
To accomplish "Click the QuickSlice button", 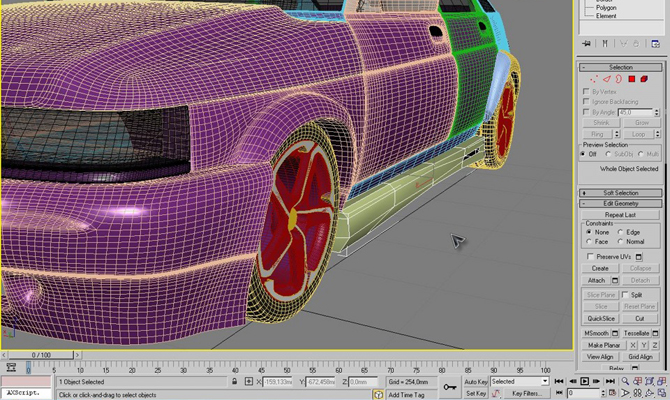I will pyautogui.click(x=600, y=318).
